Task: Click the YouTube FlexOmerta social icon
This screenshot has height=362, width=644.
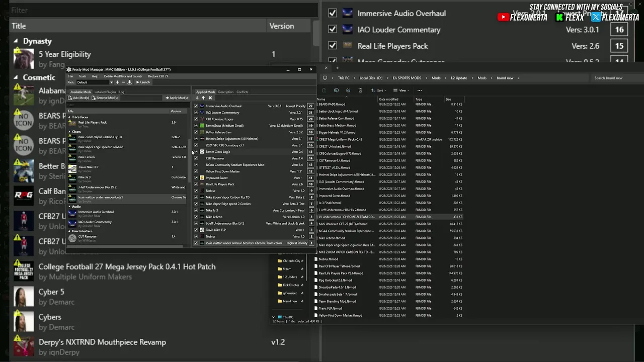Action: pyautogui.click(x=503, y=17)
